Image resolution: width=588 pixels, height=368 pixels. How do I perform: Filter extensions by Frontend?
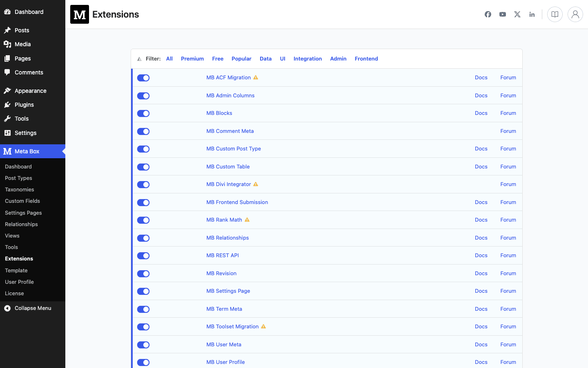(x=366, y=58)
